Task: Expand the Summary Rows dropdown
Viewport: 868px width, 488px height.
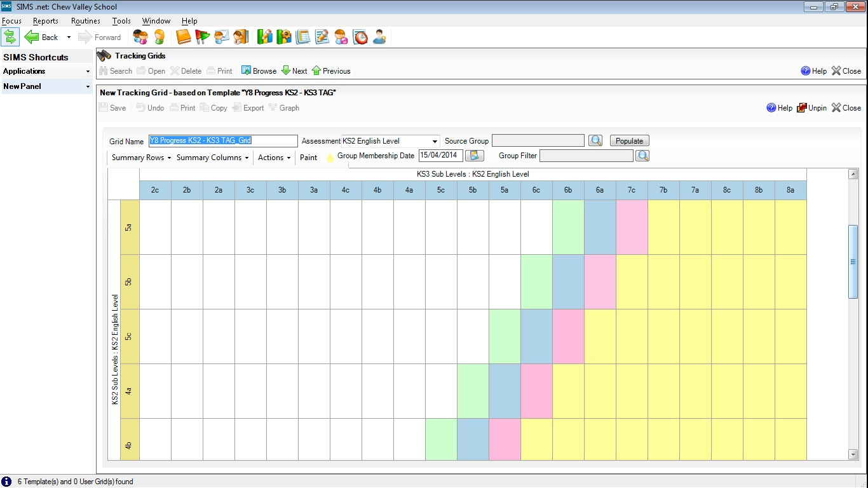Action: pyautogui.click(x=141, y=158)
